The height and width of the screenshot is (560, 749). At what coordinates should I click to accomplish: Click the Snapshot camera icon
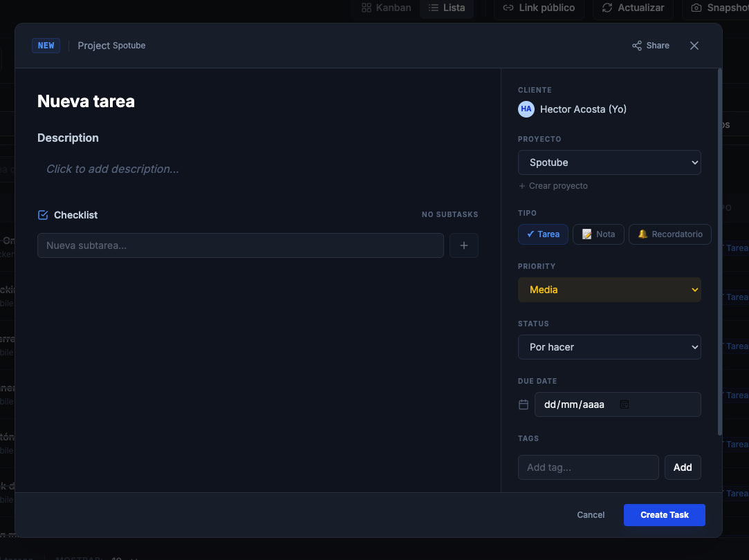click(x=698, y=8)
